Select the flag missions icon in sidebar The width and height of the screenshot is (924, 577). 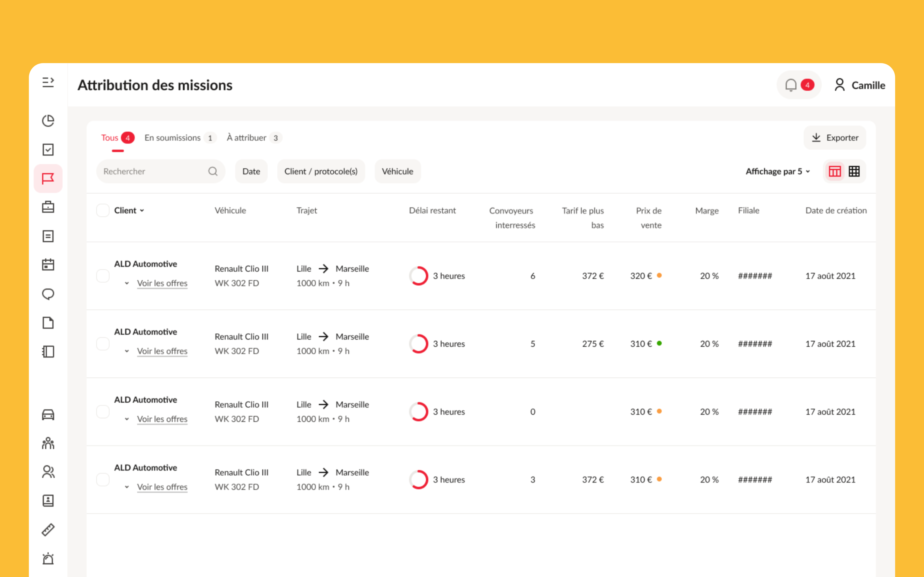tap(48, 178)
